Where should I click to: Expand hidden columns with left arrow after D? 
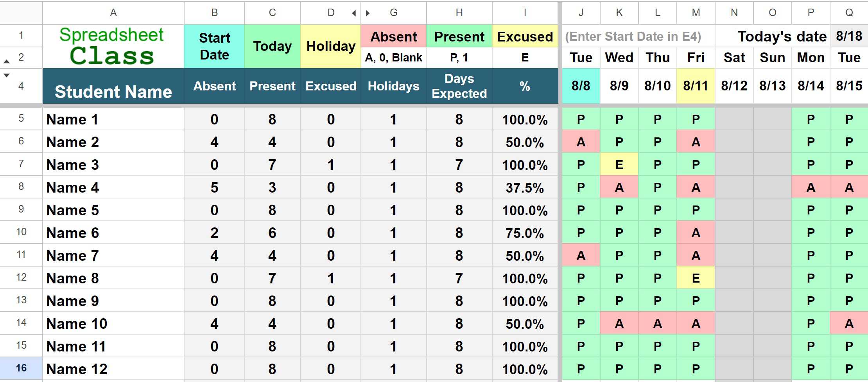click(x=354, y=13)
